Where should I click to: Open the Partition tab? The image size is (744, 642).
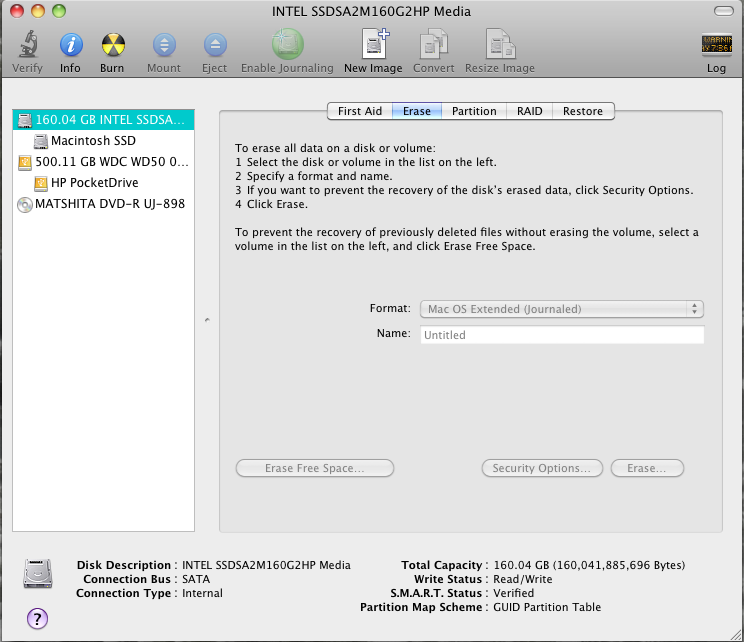474,111
